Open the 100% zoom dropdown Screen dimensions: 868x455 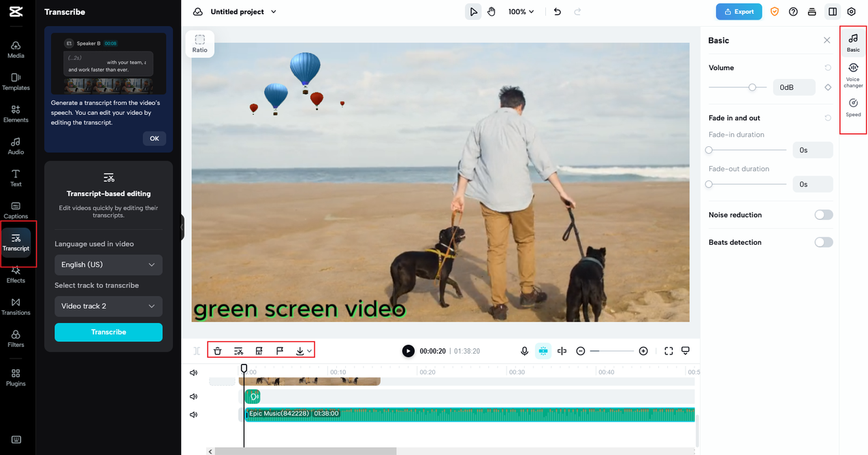[521, 12]
